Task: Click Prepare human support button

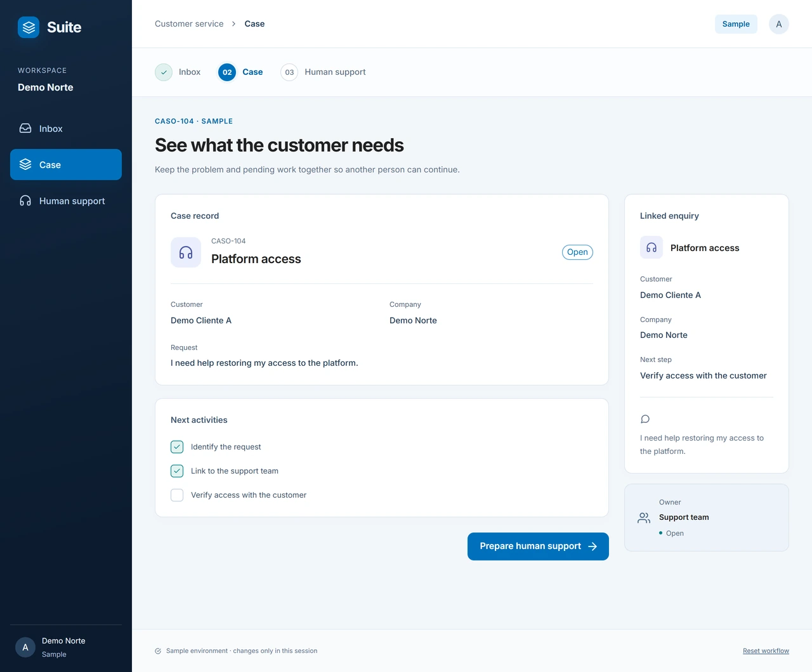Action: tap(538, 546)
